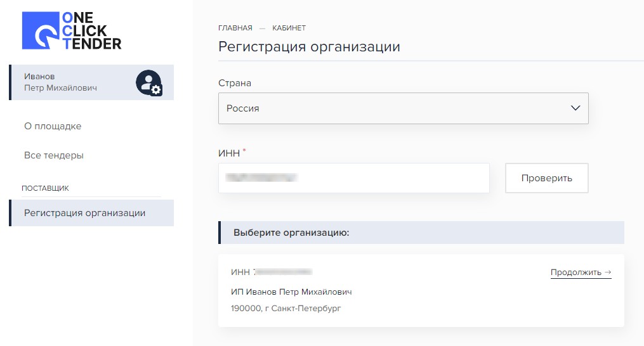Follow the Продолжить link

click(575, 272)
